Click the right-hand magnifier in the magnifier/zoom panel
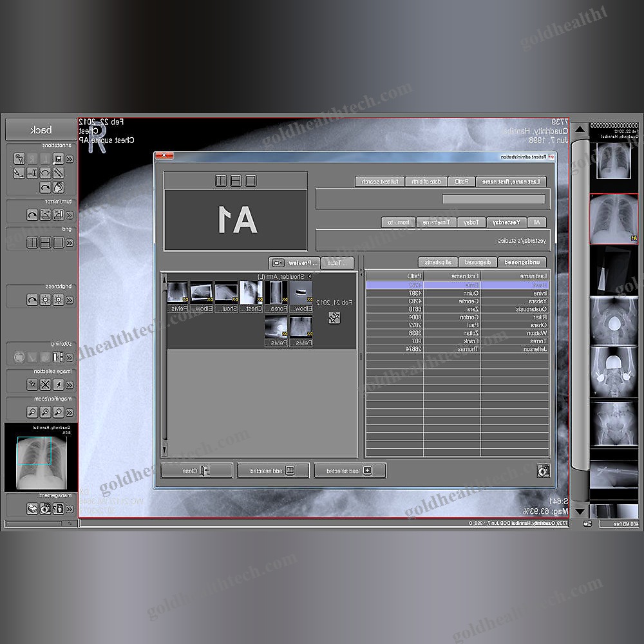The height and width of the screenshot is (644, 644). click(x=59, y=412)
